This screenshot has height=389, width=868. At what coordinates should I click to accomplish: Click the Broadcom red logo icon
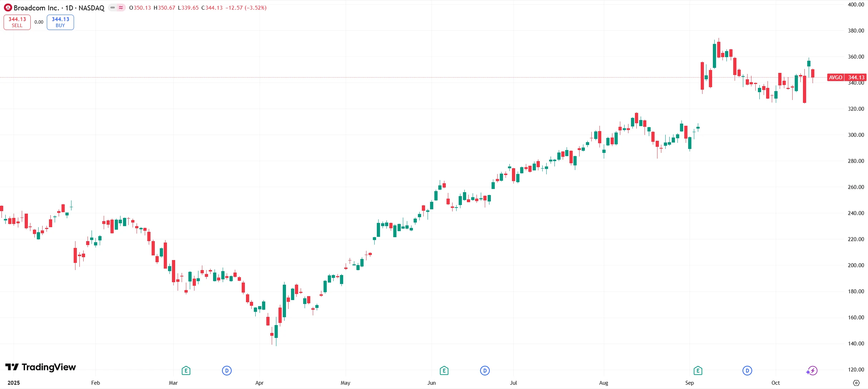tap(8, 8)
